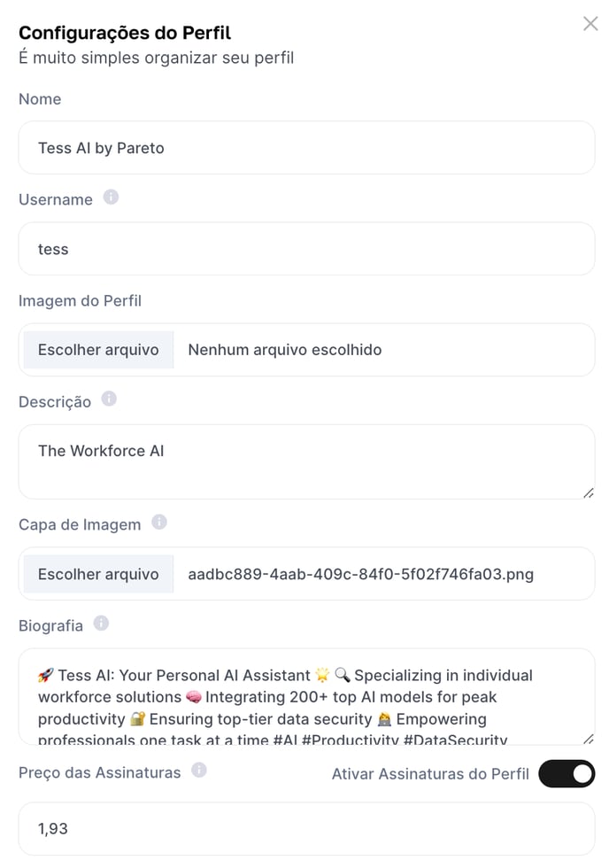Click the info icon next to Capa de Imagem
609x868 pixels.
pos(159,522)
